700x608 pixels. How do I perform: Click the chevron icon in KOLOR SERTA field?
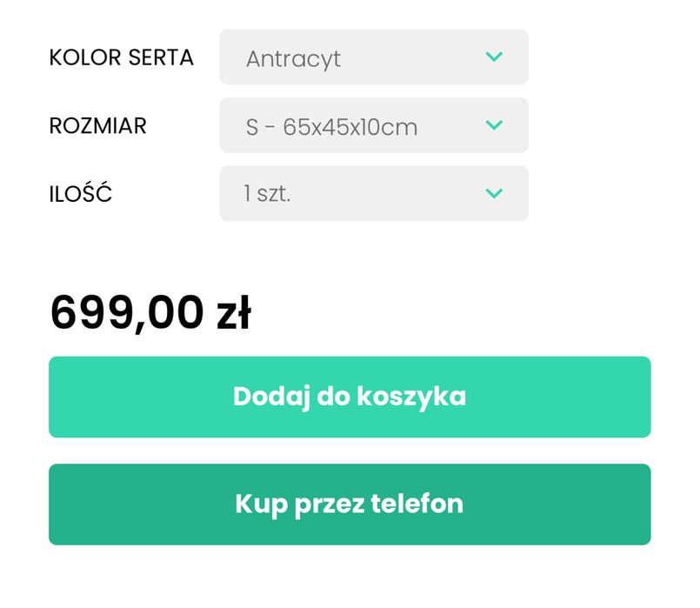pyautogui.click(x=494, y=57)
